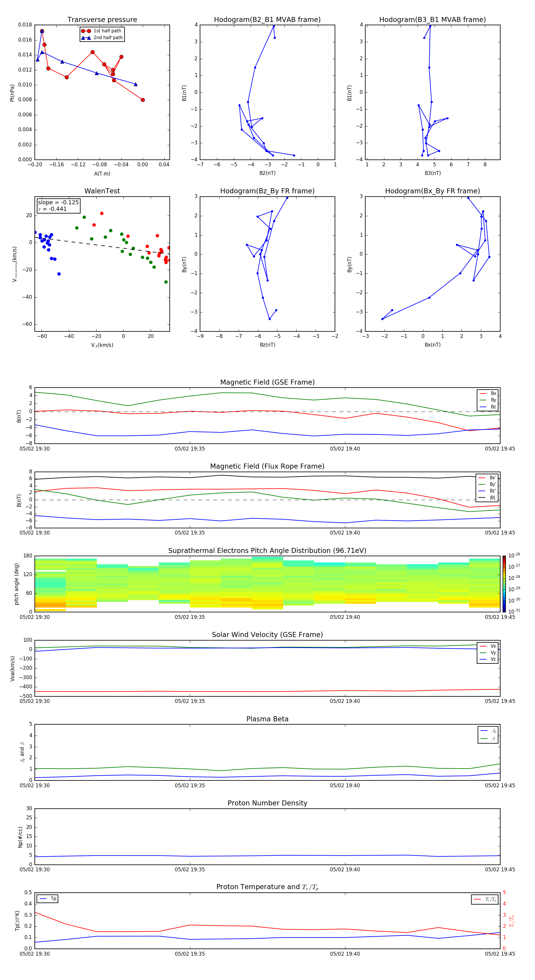Image resolution: width=535 pixels, height=980 pixels.
Task: Click the '10^-26' colorbar tick label
Action: 514,555
